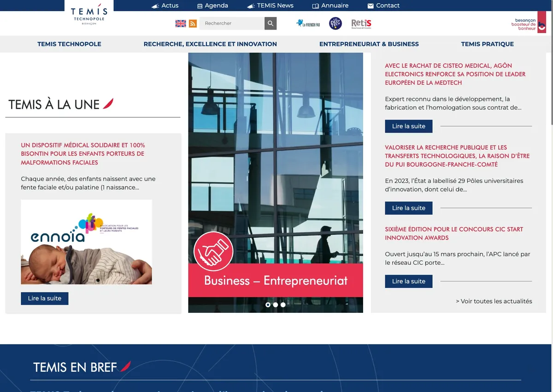Click megaphone icon next to TEMIS News
553x392 pixels.
click(251, 6)
